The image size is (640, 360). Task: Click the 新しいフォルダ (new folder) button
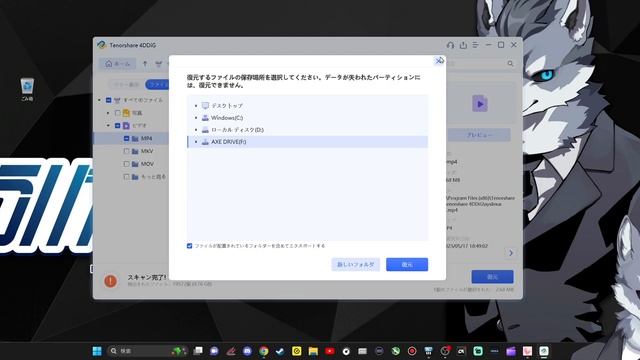point(356,264)
